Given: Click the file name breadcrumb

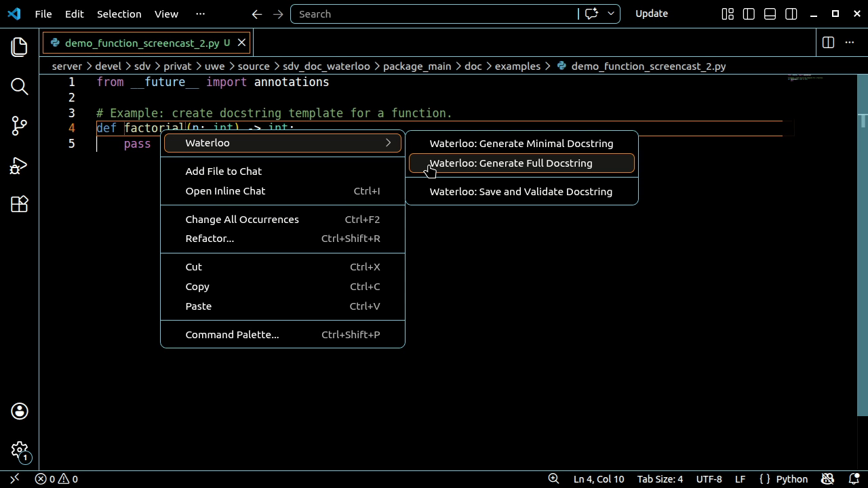Looking at the screenshot, I should [648, 66].
